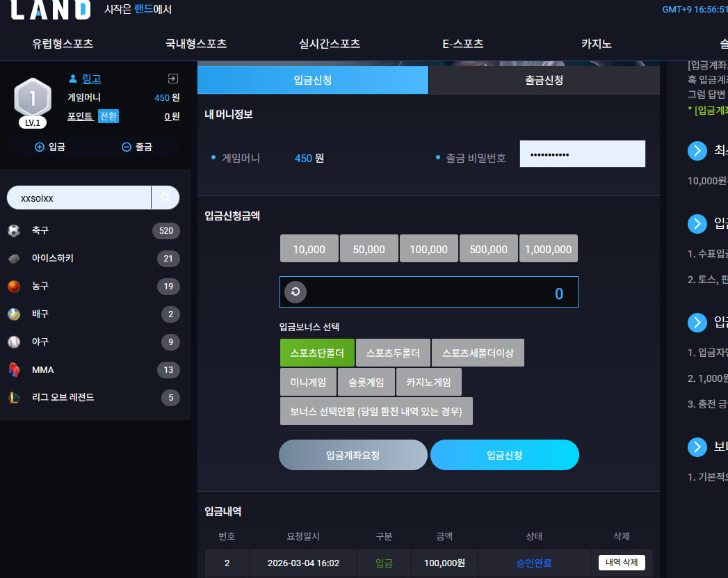
Task: Select the 아이스하키 puck icon
Action: [14, 259]
